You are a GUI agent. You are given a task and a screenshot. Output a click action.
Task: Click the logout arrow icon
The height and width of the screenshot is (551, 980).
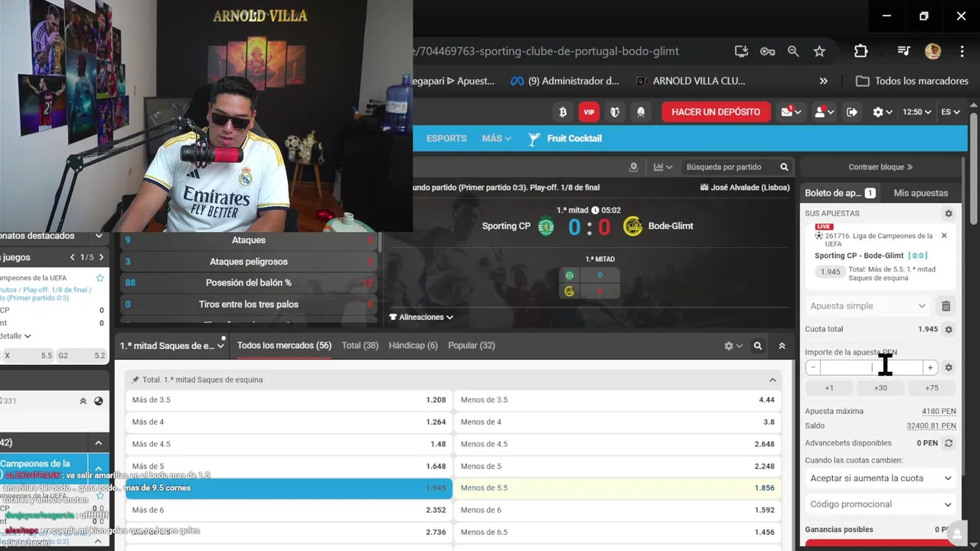[x=852, y=112]
